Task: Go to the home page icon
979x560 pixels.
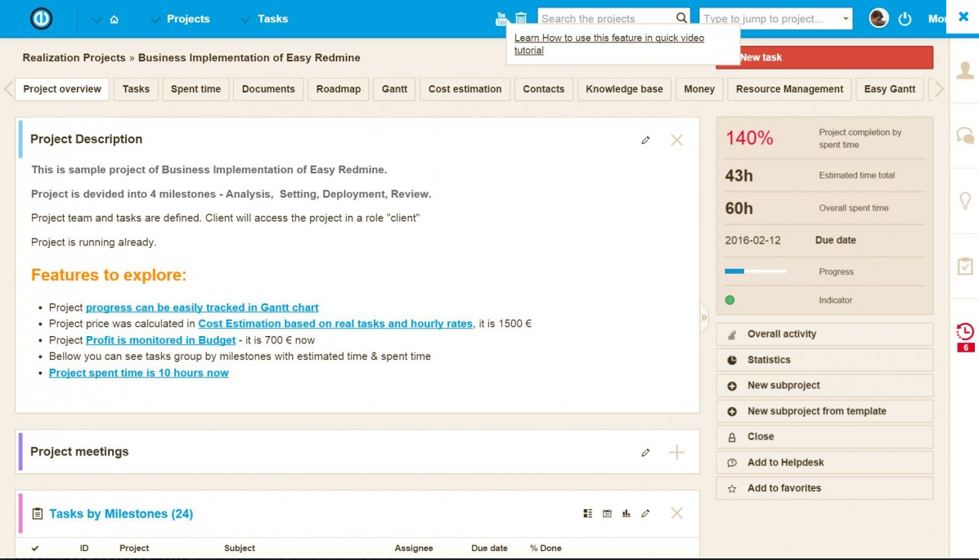Action: pos(115,20)
